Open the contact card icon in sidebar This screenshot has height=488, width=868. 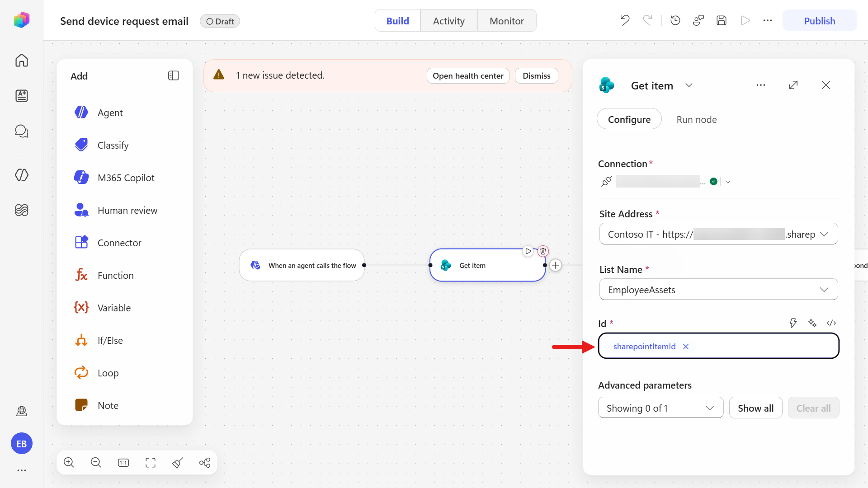point(22,95)
